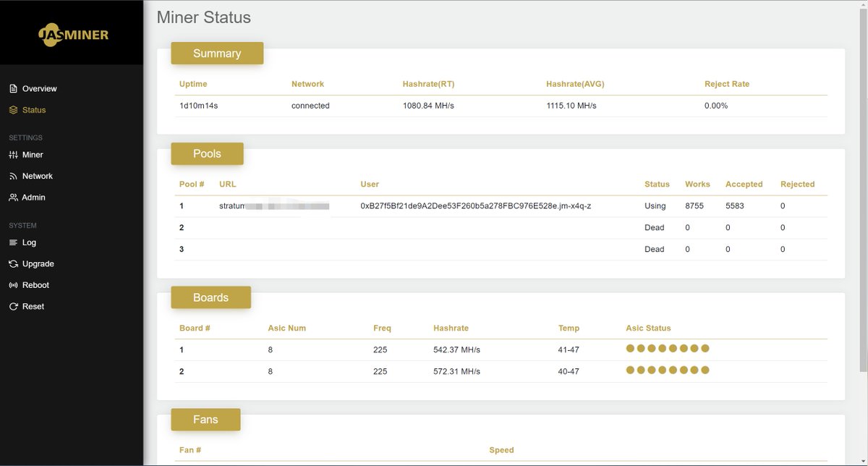Click the last Asic Status indicator on Board 2

(x=706, y=370)
